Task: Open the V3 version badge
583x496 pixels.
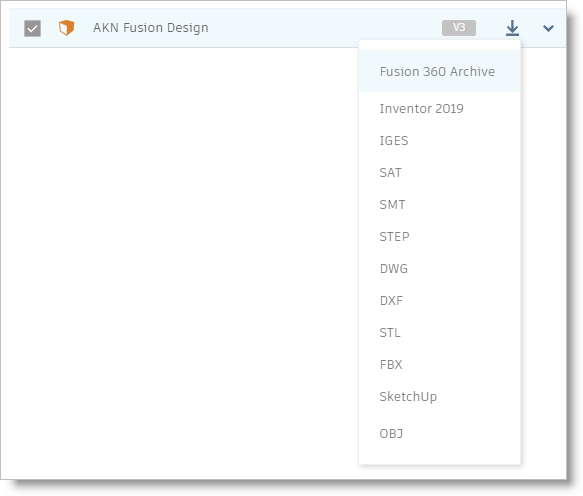Action: (459, 28)
